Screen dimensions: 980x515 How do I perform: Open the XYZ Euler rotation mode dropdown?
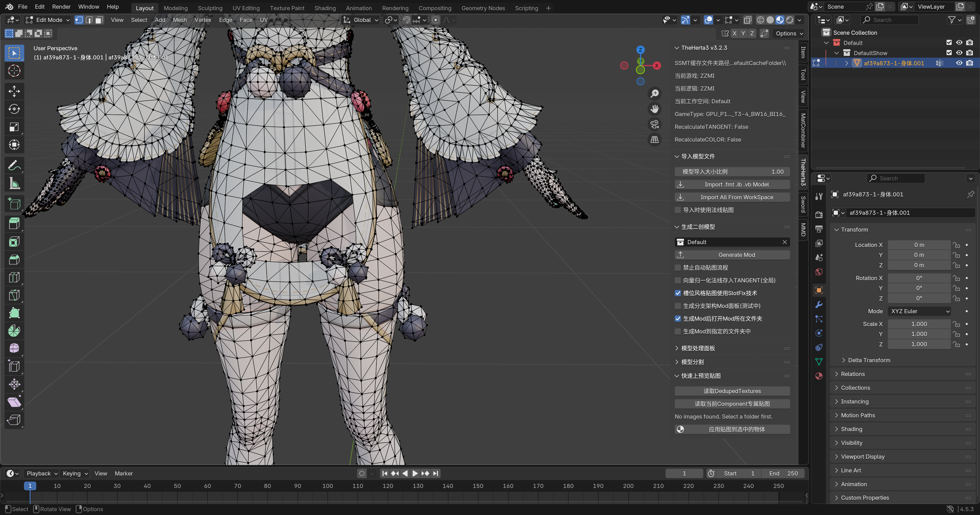919,311
